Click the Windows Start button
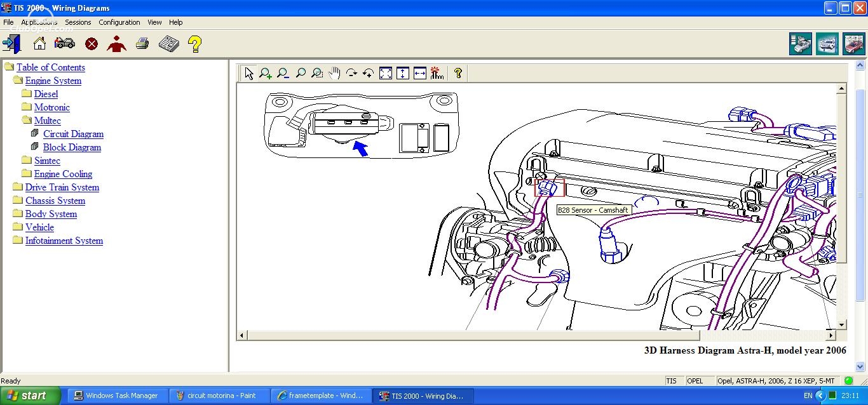Image resolution: width=868 pixels, height=405 pixels. pos(31,395)
